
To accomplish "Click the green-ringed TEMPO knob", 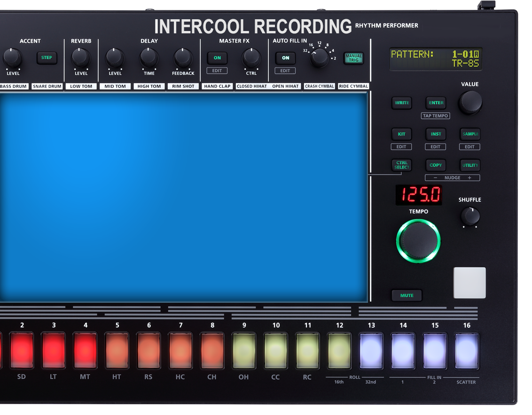I will (418, 241).
